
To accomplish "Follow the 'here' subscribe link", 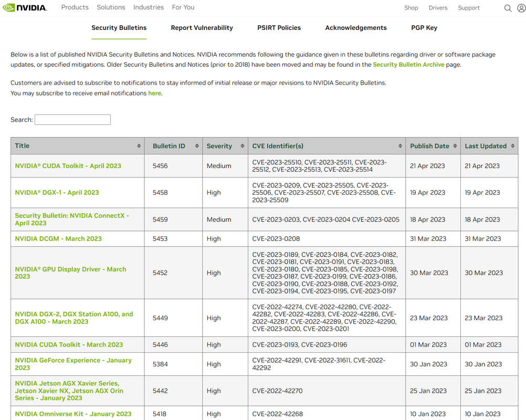I will [155, 93].
